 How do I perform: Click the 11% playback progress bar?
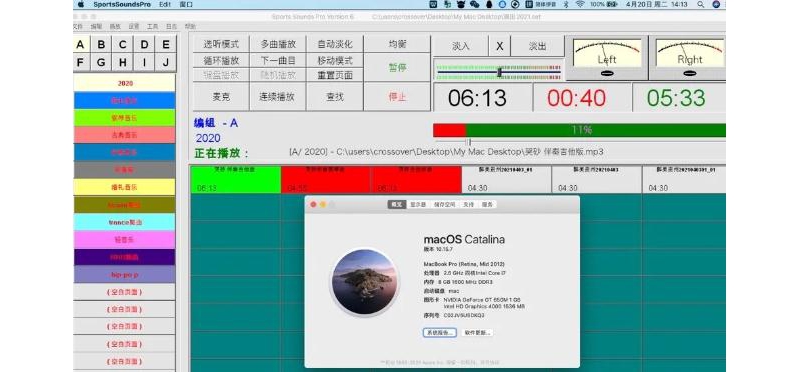(x=579, y=130)
